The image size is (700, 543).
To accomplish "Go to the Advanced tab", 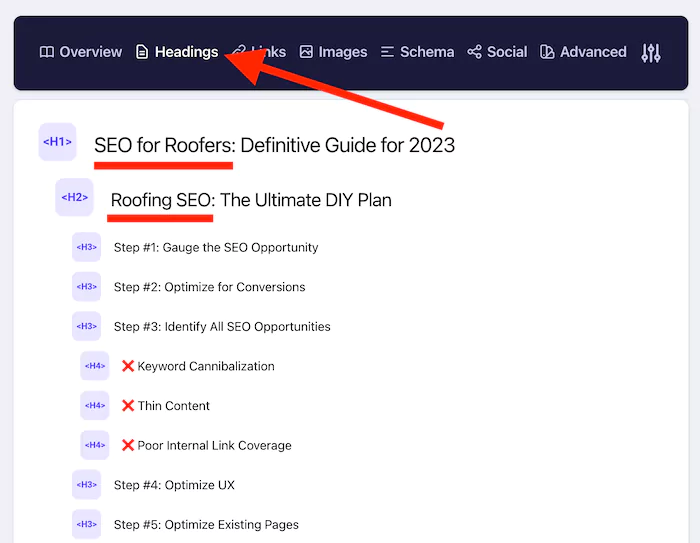I will point(583,52).
